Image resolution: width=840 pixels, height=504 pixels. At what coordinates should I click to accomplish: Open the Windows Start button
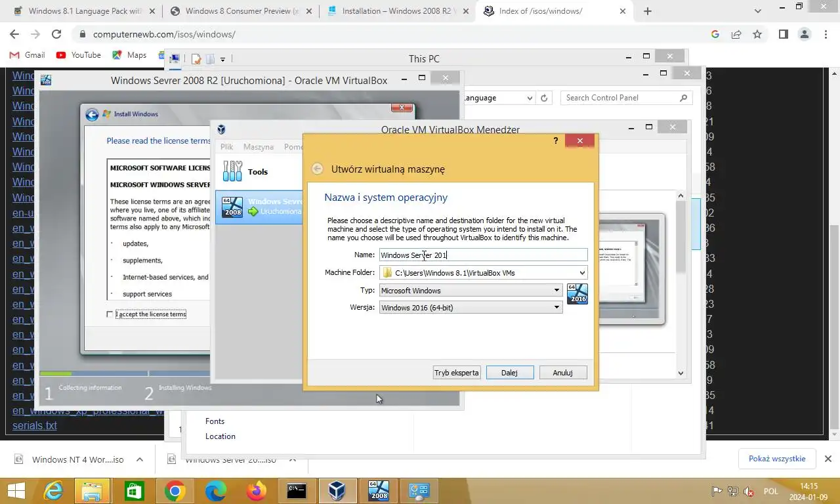pyautogui.click(x=16, y=491)
